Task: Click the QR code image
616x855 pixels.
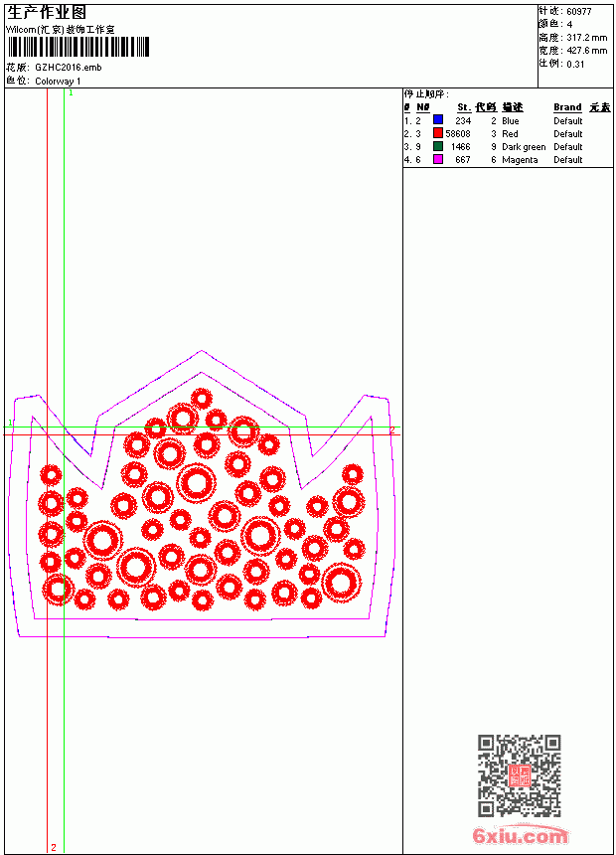Action: [520, 775]
